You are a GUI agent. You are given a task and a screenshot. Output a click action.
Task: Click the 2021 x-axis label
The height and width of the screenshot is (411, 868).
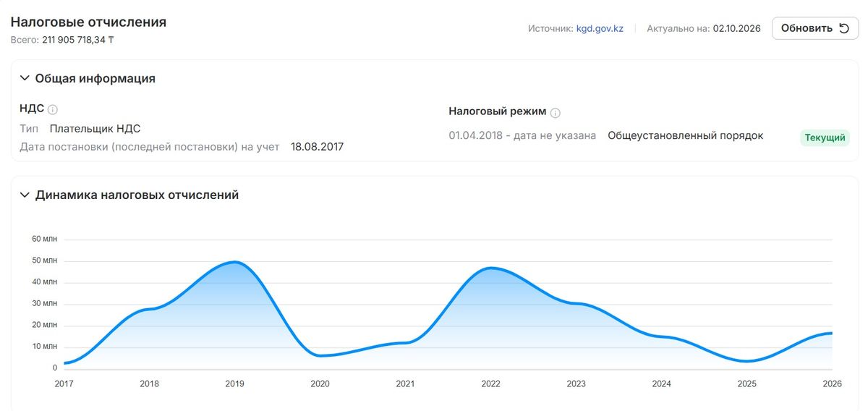(406, 384)
